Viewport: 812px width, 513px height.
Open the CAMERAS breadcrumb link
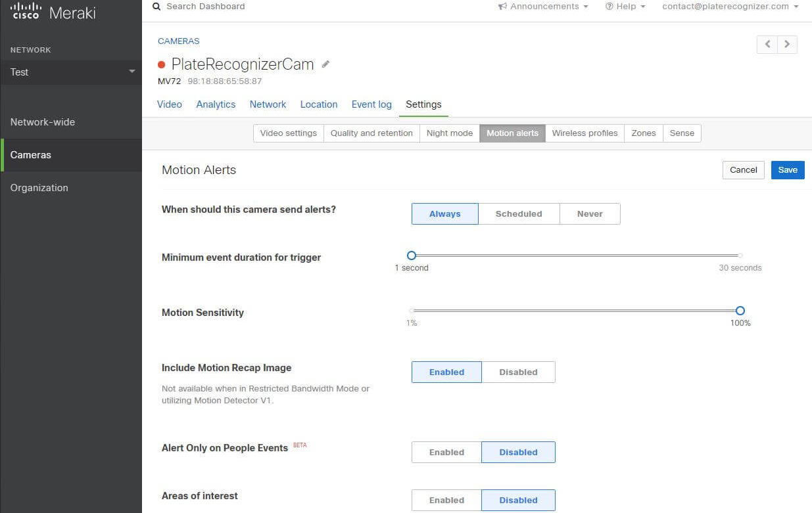coord(178,41)
